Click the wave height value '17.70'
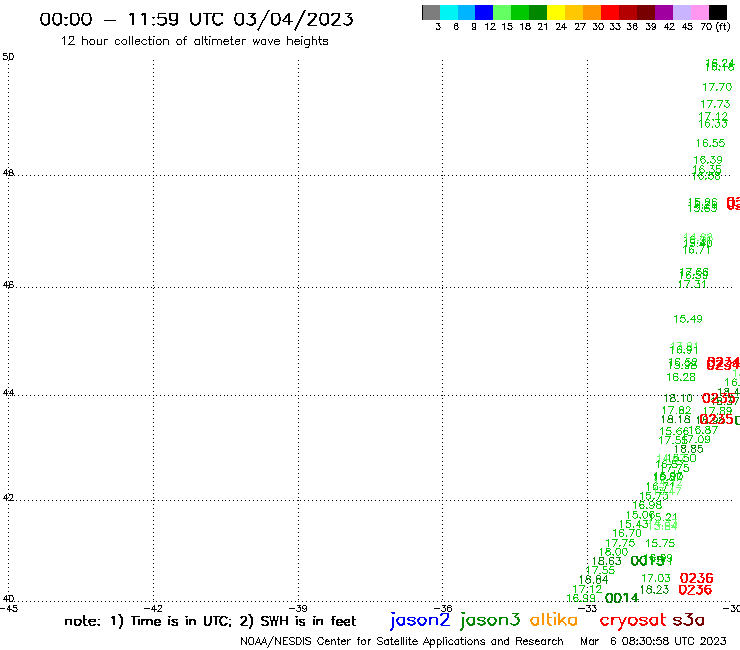The height and width of the screenshot is (650, 740). 717,87
